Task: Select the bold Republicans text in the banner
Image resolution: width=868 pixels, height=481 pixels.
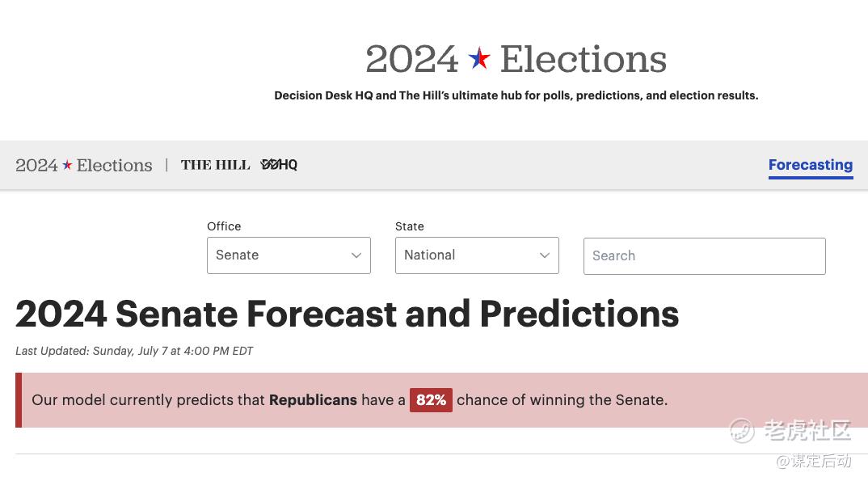Action: [x=313, y=400]
